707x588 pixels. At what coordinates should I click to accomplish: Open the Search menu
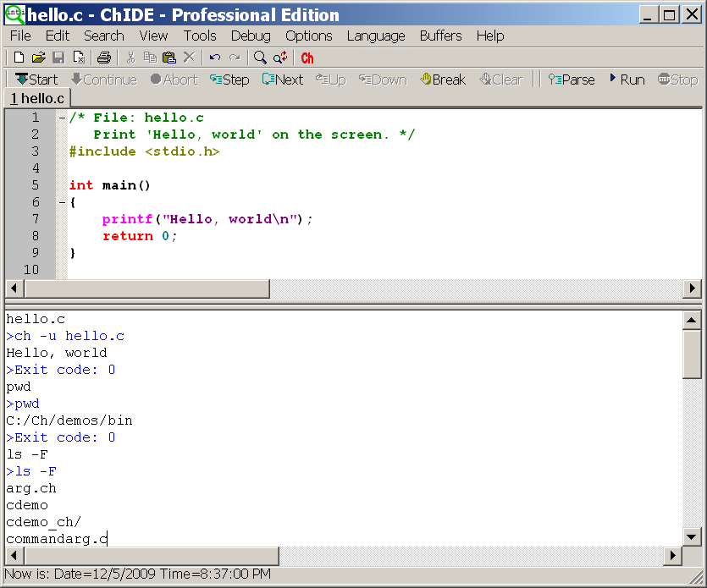103,36
